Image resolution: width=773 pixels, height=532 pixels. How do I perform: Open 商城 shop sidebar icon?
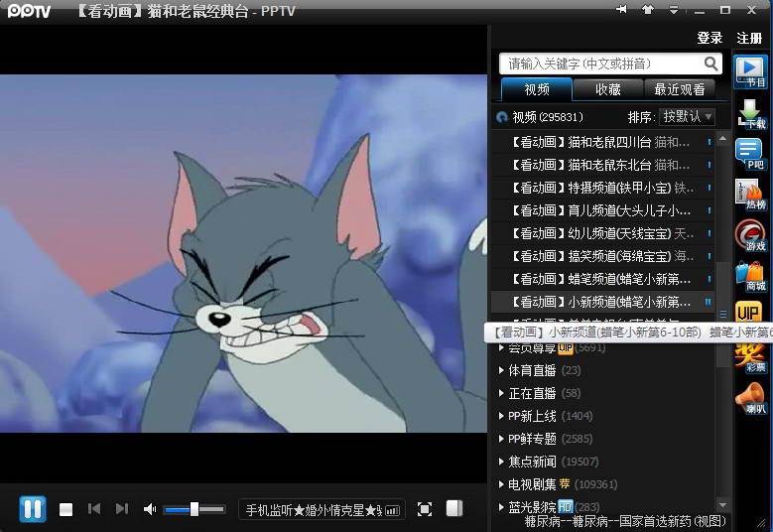tap(751, 277)
